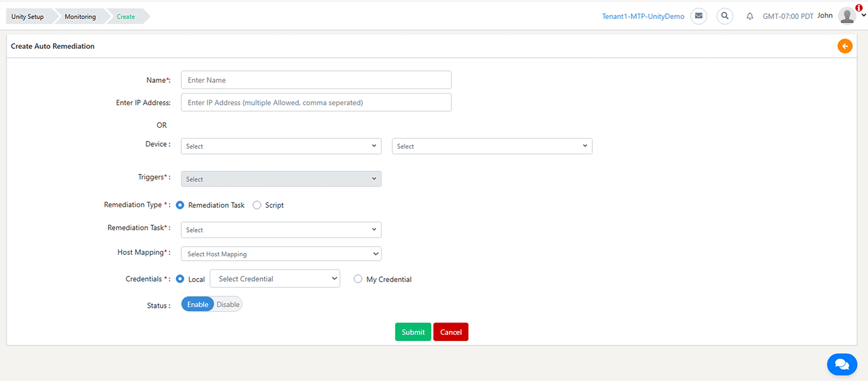Navigate to Unity Setup breadcrumb
Viewport: 868px width, 381px height.
(x=28, y=17)
